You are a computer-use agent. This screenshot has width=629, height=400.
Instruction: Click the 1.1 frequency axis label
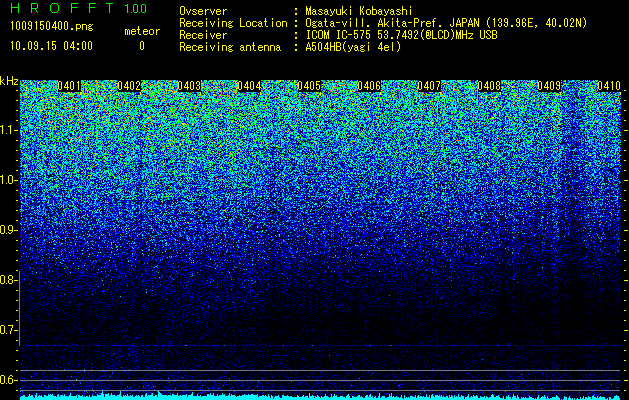pos(9,130)
